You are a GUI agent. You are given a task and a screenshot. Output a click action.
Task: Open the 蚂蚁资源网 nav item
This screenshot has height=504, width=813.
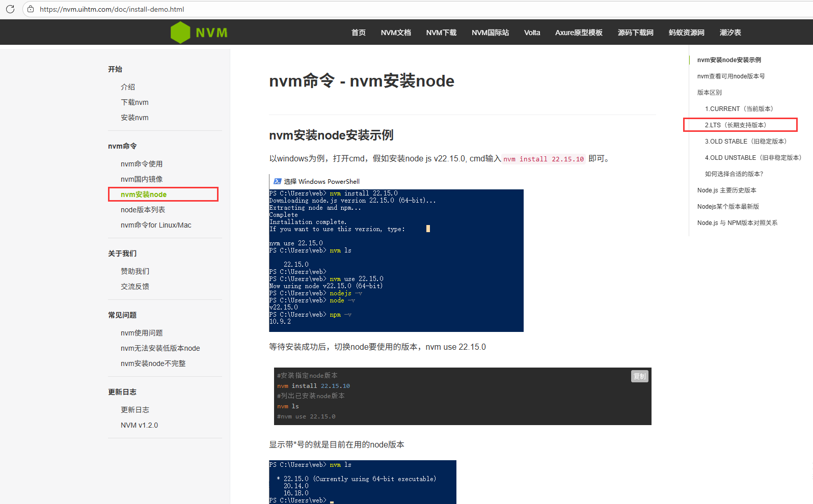pos(686,33)
